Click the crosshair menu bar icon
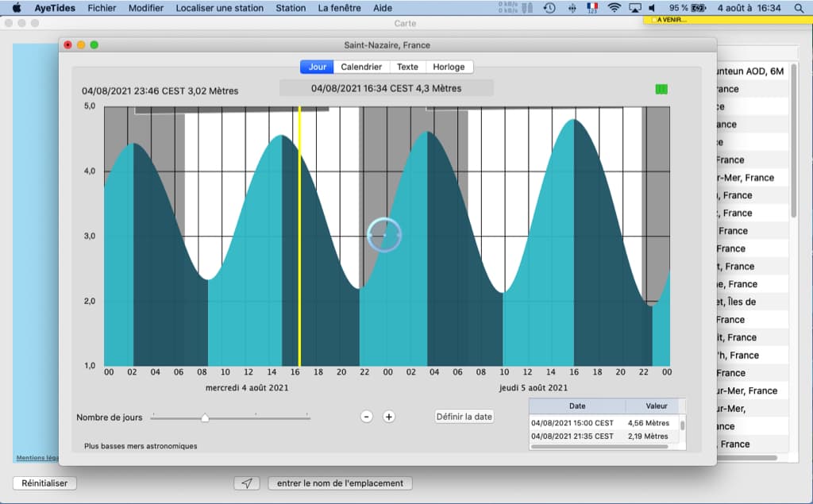This screenshot has height=504, width=813. [572, 8]
